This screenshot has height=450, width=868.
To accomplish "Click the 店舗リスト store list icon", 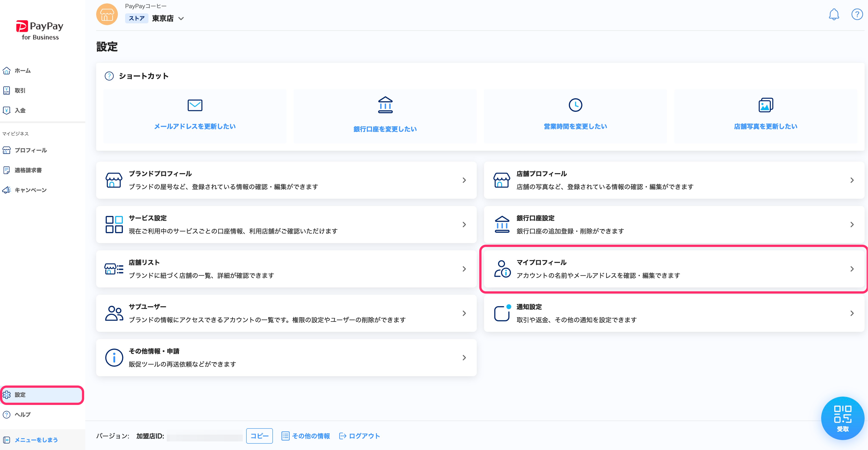I will point(114,269).
